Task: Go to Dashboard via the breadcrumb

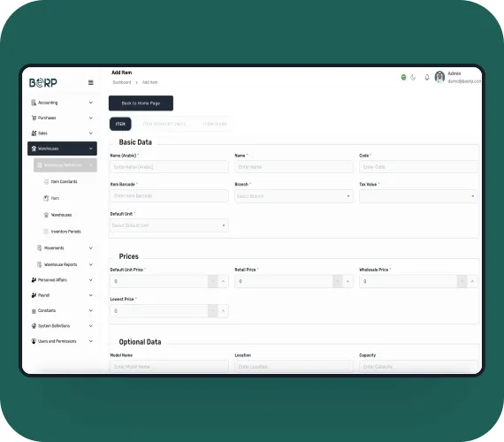Action: tap(122, 82)
